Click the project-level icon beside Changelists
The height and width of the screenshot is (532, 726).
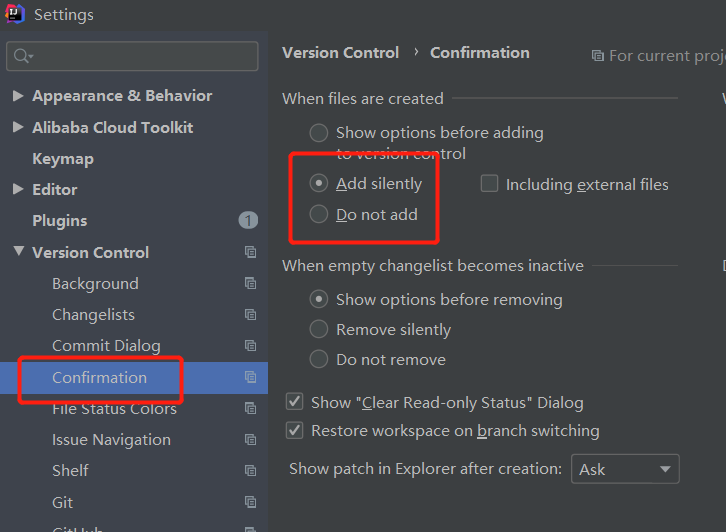coord(250,315)
